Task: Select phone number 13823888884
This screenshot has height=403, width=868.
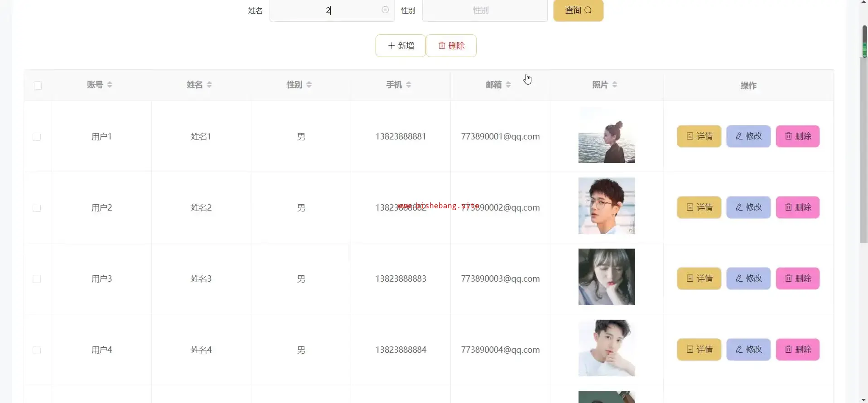Action: click(x=400, y=350)
